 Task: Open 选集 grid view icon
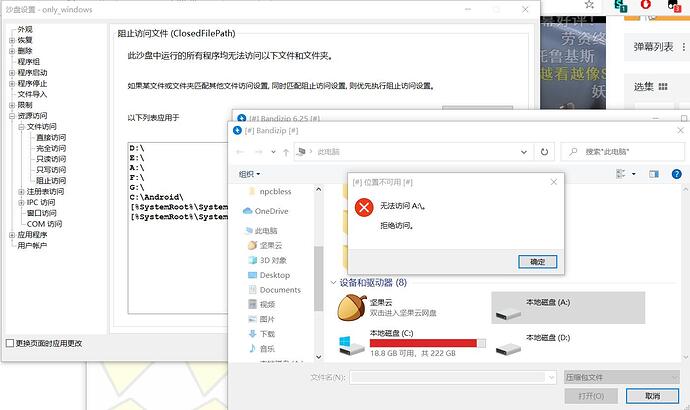coord(663,87)
